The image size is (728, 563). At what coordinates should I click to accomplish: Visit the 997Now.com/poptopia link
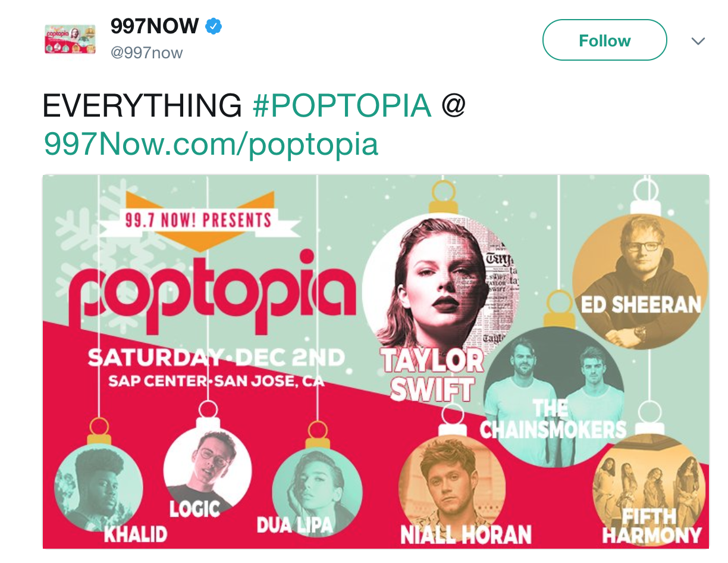pyautogui.click(x=211, y=143)
